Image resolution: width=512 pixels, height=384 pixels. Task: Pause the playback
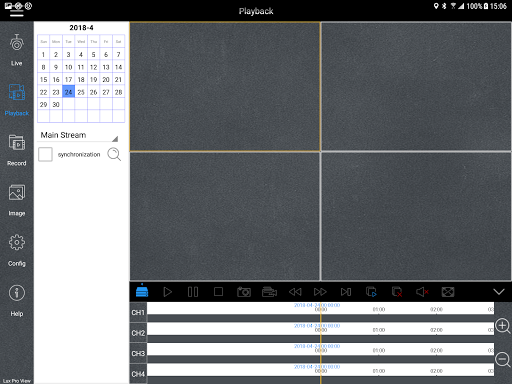pyautogui.click(x=193, y=292)
